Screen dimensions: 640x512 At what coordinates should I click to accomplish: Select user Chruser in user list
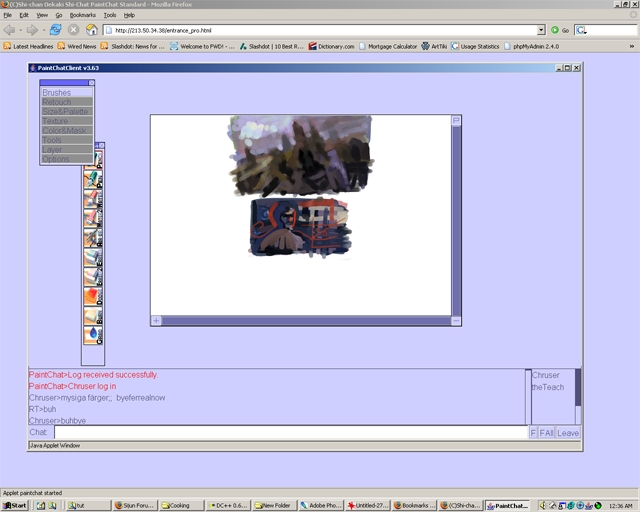click(546, 375)
